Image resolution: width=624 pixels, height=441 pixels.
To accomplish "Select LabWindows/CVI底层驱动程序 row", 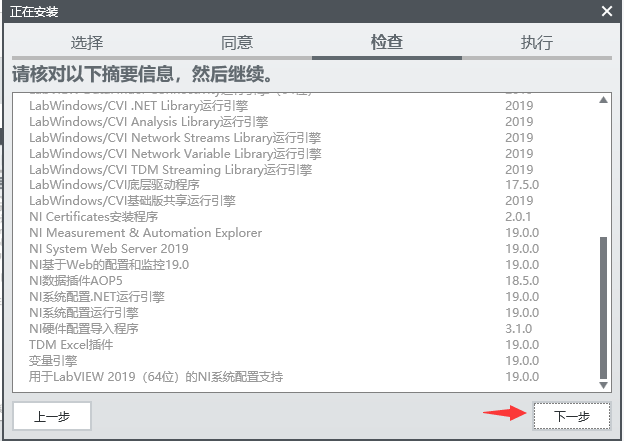I will (x=284, y=185).
